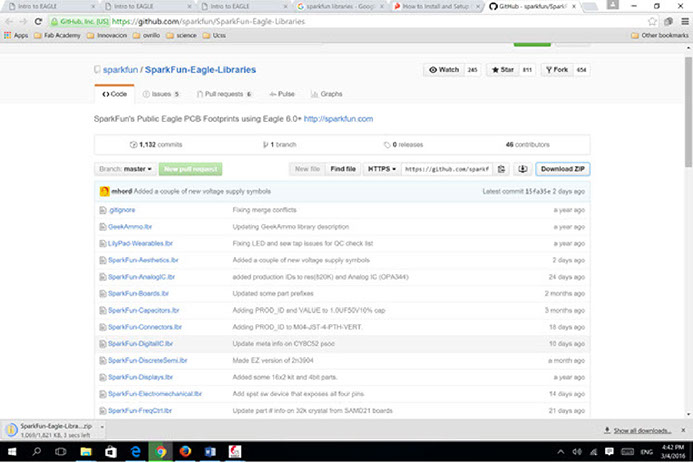
Task: Open SparkFun-Connectors.lbr file
Action: pyautogui.click(x=145, y=327)
